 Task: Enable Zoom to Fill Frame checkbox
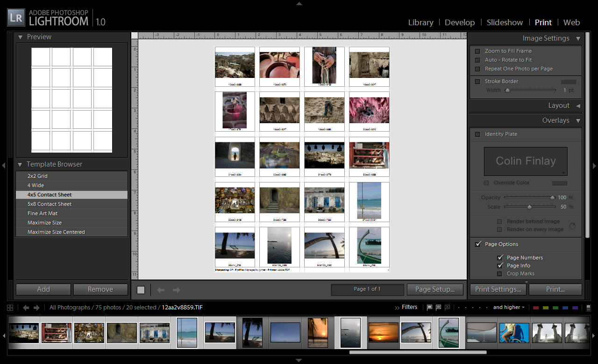pos(477,51)
